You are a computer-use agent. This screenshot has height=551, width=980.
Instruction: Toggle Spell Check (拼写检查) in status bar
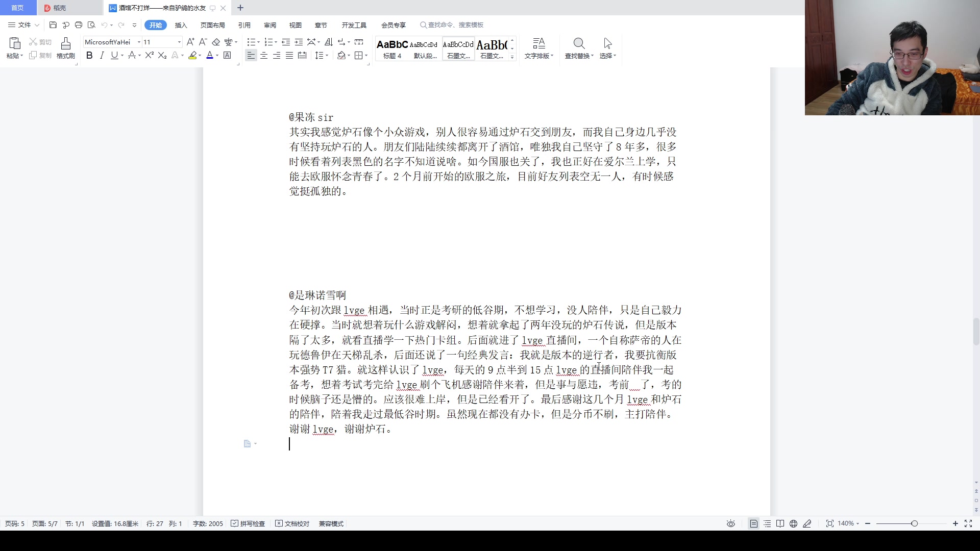coord(248,523)
